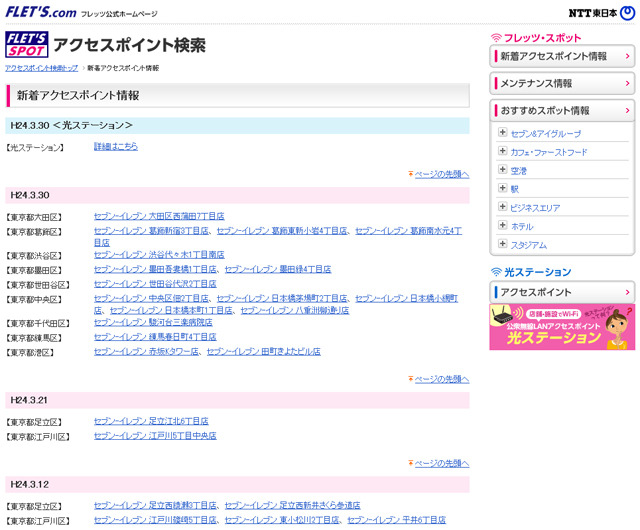Open アクセスポイント menu under 光ステーション
Viewport: 640px width, 530px height.
click(x=562, y=292)
